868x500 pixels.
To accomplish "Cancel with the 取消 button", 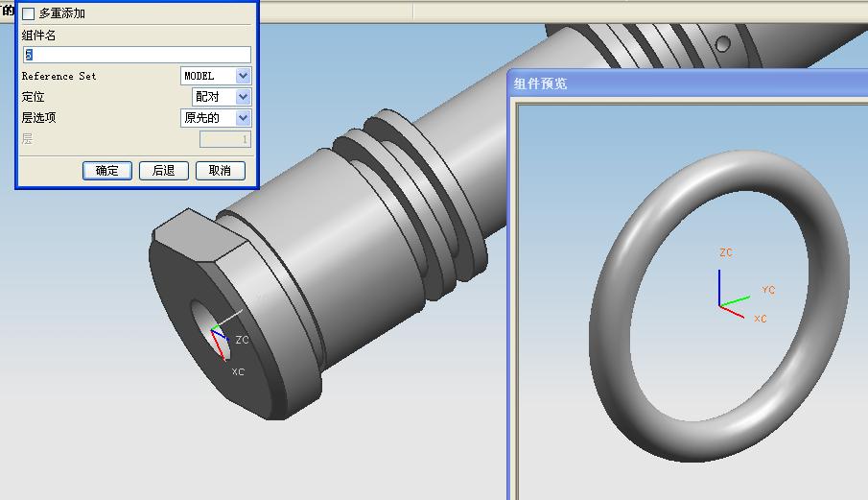I will (x=221, y=171).
